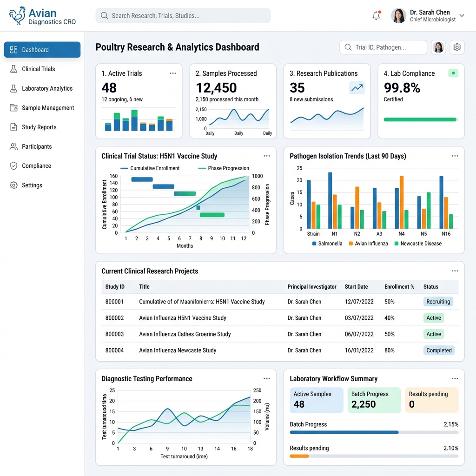Toggle Salmonella legend in pathogen chart

[327, 244]
